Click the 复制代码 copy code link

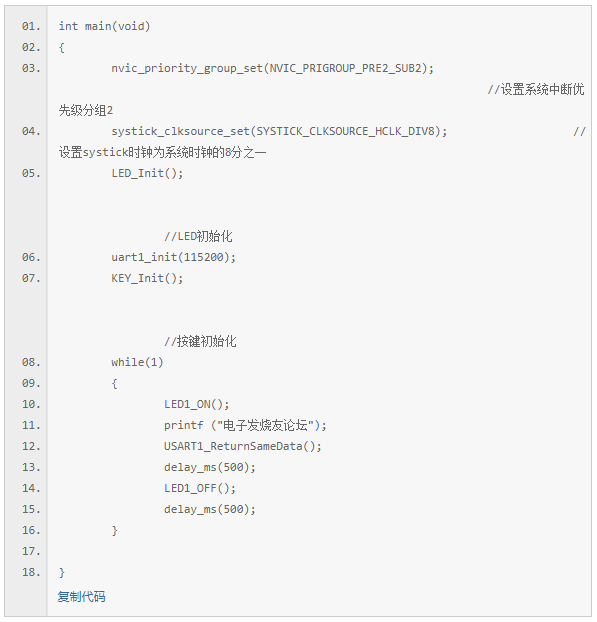(x=81, y=597)
